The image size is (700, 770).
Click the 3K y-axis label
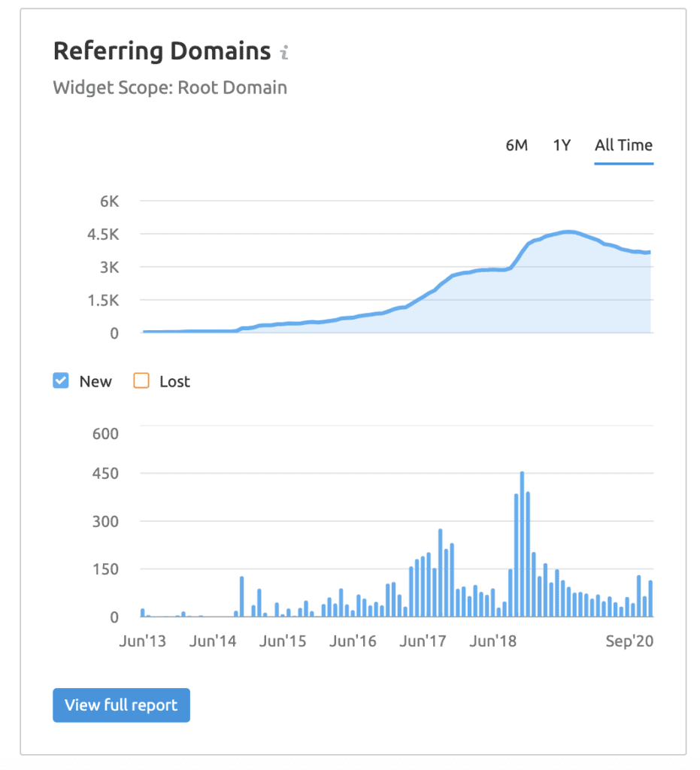click(110, 268)
